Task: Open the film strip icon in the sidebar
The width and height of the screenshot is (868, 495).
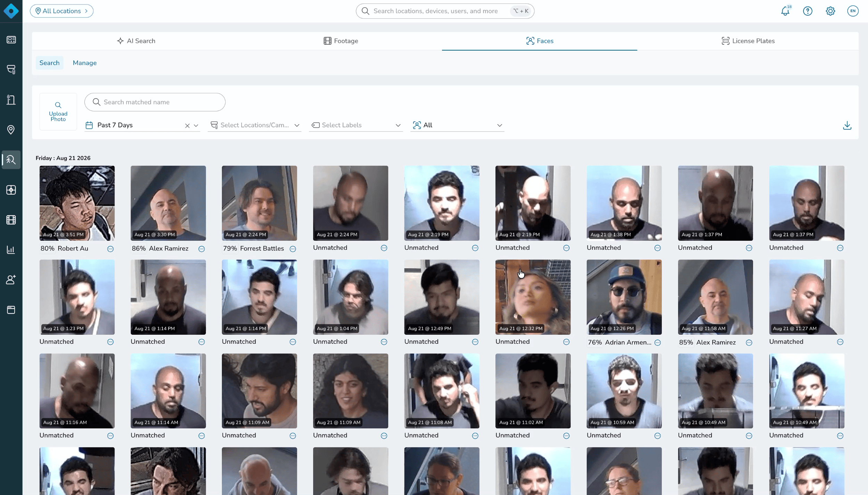Action: coord(11,220)
